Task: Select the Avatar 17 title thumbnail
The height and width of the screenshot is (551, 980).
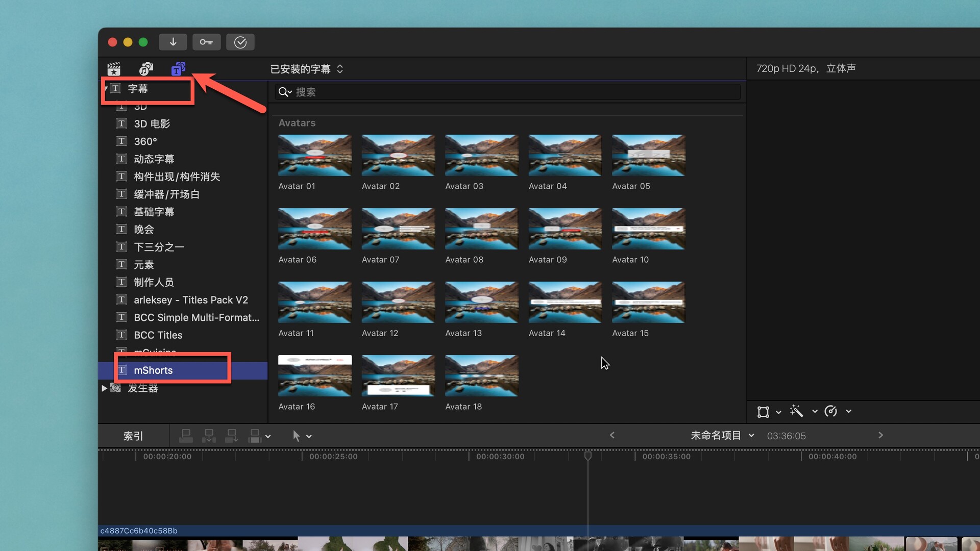Action: [x=398, y=375]
